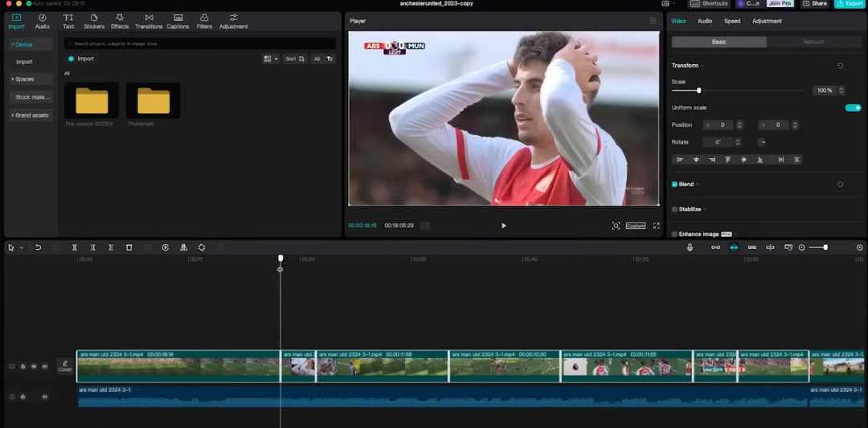Adjust the Scale percentage stepper
Screen dimensions: 868x428
(x=841, y=91)
